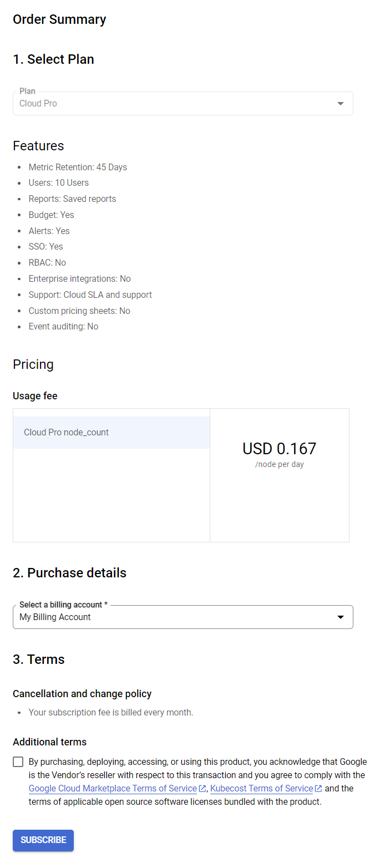Click the Metric Retention: 45 Days feature
This screenshot has height=868, width=380.
[x=78, y=167]
